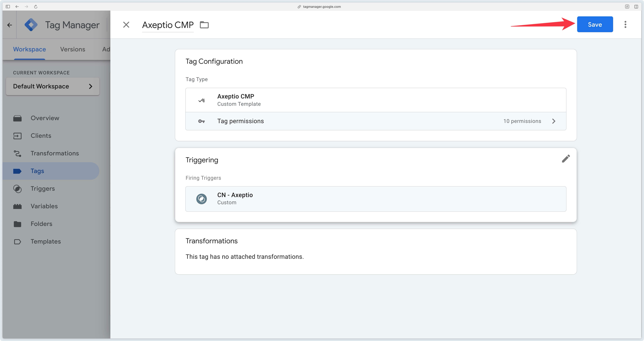Viewport: 644px width, 341px height.
Task: Open Triggers in the sidebar
Action: (x=51, y=189)
